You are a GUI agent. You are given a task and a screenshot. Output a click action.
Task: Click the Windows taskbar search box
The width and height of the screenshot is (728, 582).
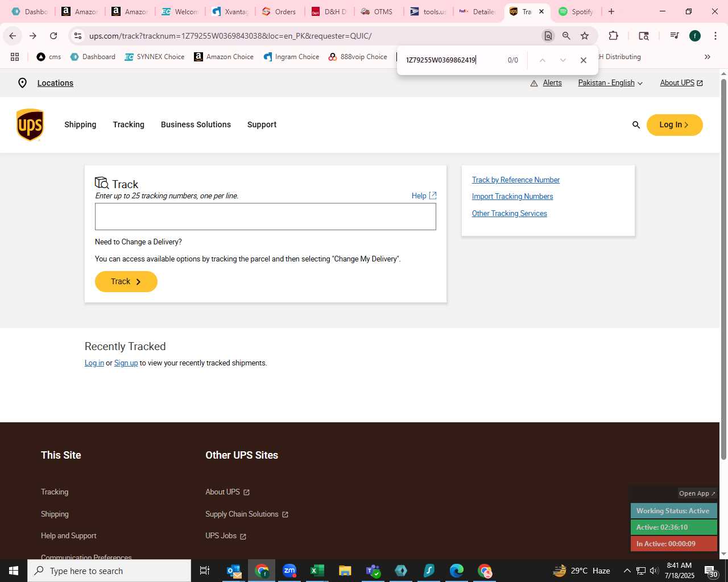(x=109, y=571)
